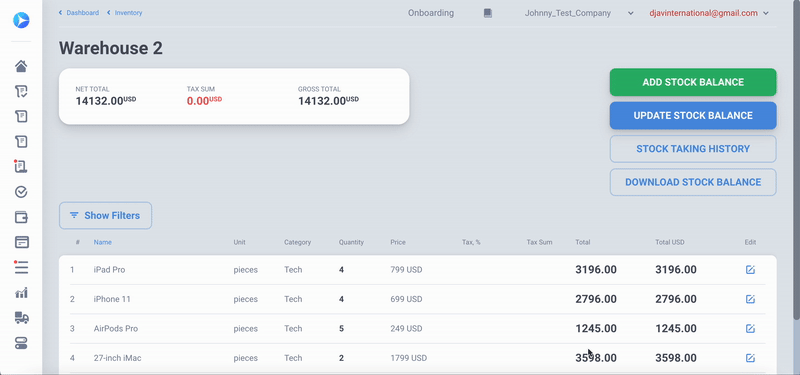This screenshot has width=800, height=375.
Task: Click the 'iPhone 11' name cell
Action: (112, 299)
